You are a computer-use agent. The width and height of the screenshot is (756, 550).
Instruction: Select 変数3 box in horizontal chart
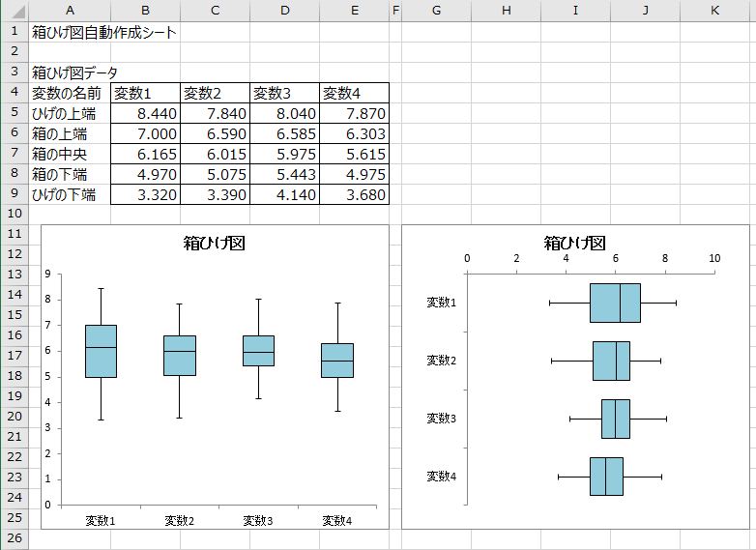pos(616,419)
